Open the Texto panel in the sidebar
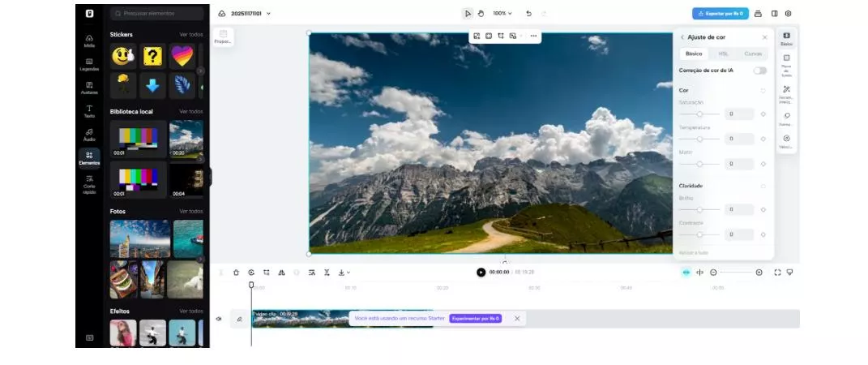Viewport: 868px width, 365px height. 89,110
